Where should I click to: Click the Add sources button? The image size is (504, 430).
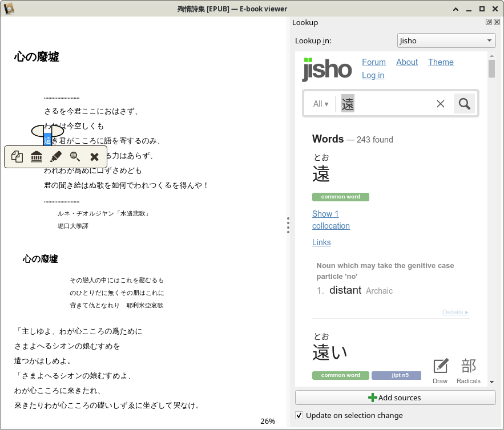point(395,397)
